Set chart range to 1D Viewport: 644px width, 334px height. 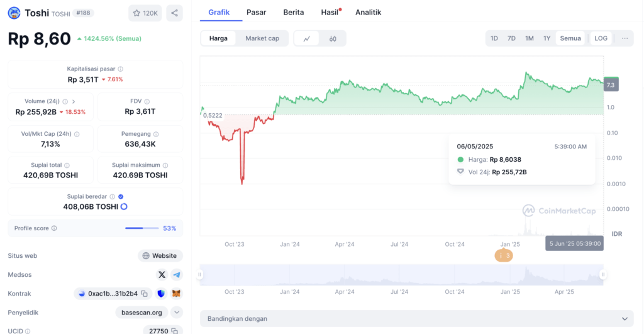tap(494, 38)
